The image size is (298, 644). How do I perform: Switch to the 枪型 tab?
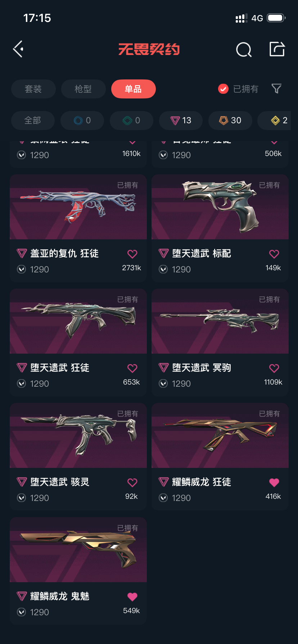(83, 89)
